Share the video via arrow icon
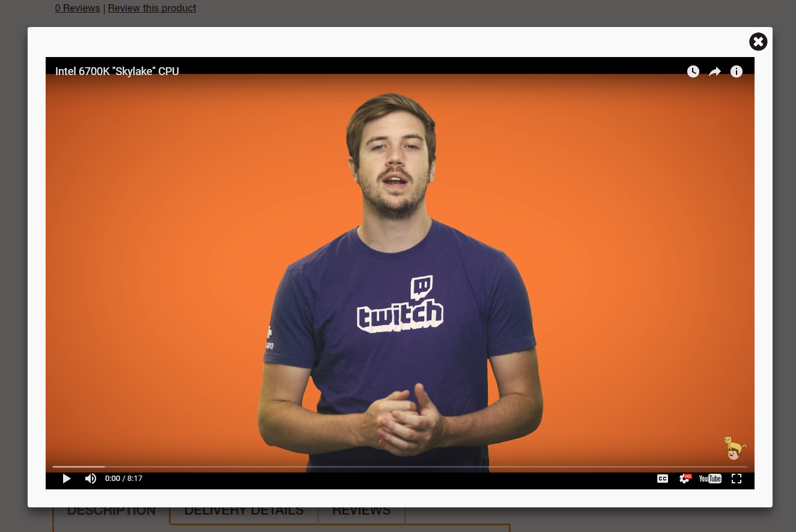The width and height of the screenshot is (796, 532). coord(715,71)
